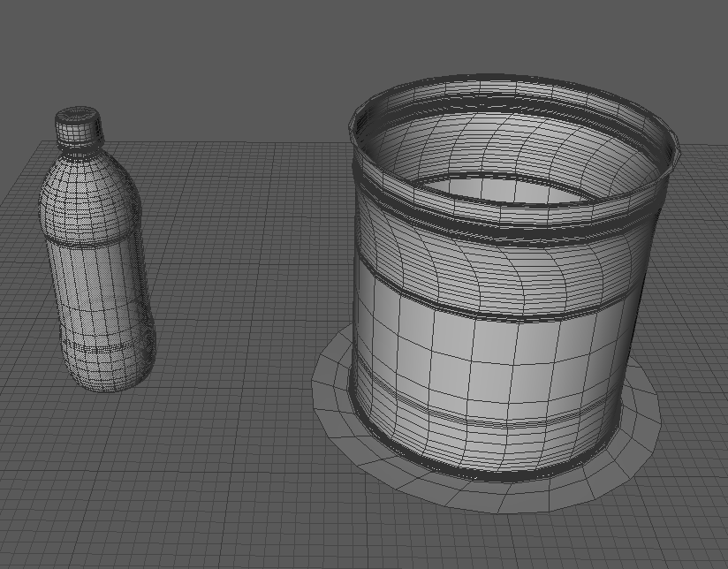The height and width of the screenshot is (569, 728).
Task: Select the bottle's rounded shoulder section
Action: coord(87,190)
